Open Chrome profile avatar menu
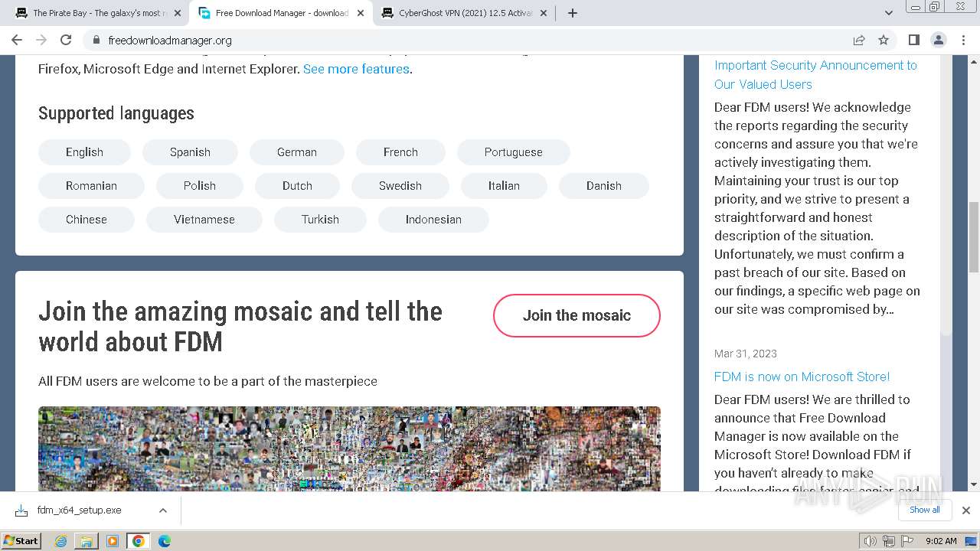This screenshot has height=551, width=980. (x=939, y=40)
